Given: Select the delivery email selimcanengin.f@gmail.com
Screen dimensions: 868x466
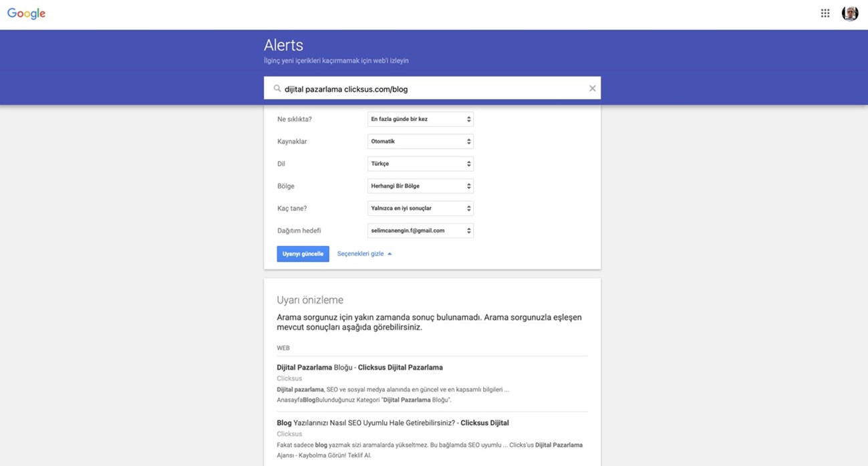Looking at the screenshot, I should click(420, 230).
